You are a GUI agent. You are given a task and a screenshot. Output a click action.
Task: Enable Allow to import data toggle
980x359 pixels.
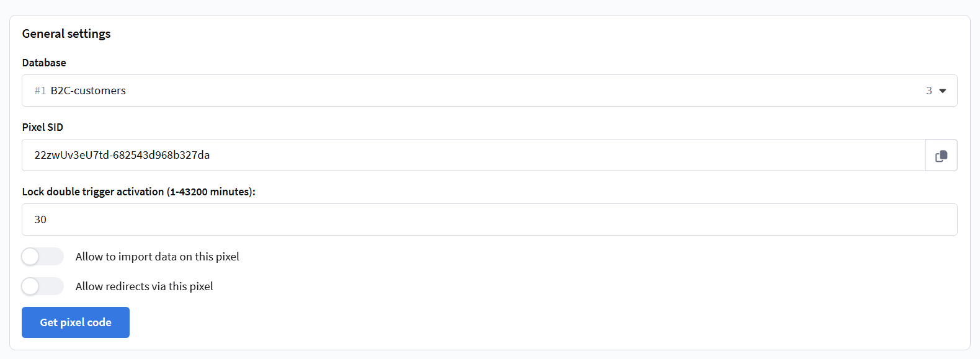pyautogui.click(x=42, y=257)
